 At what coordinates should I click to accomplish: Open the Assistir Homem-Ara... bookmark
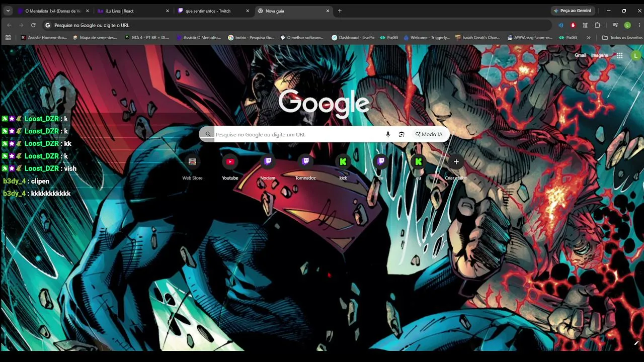(x=44, y=38)
